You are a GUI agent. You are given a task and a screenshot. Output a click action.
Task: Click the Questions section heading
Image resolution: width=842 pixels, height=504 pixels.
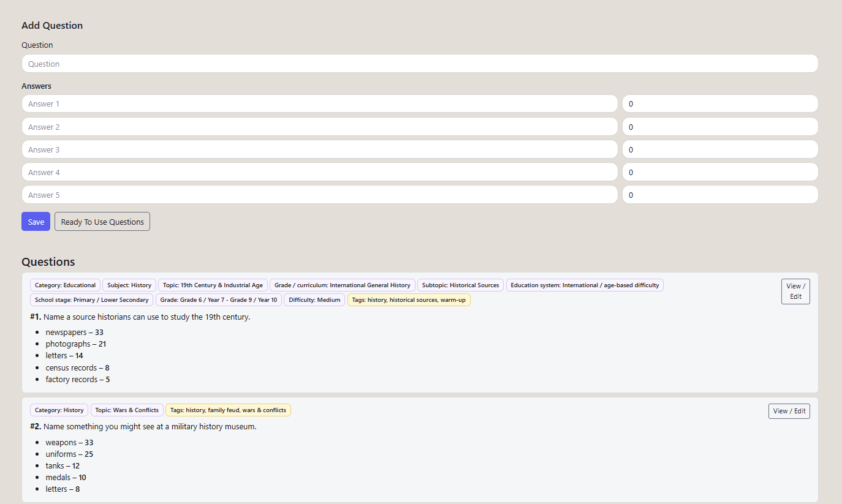(x=48, y=262)
